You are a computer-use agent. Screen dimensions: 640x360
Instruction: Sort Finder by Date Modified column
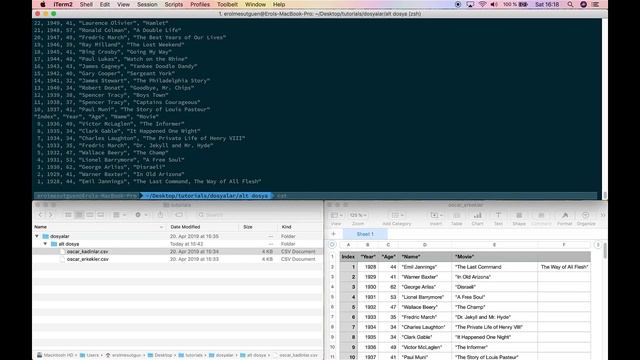click(x=203, y=227)
